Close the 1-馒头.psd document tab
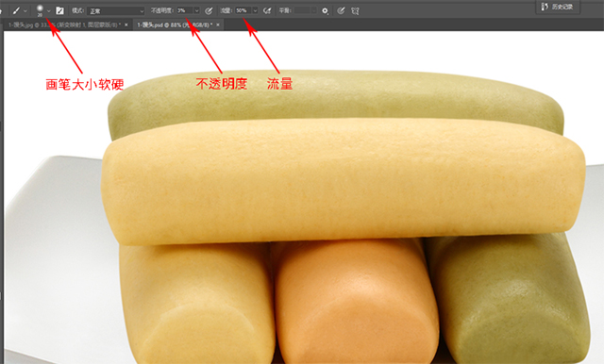The height and width of the screenshot is (364, 604). pos(218,25)
